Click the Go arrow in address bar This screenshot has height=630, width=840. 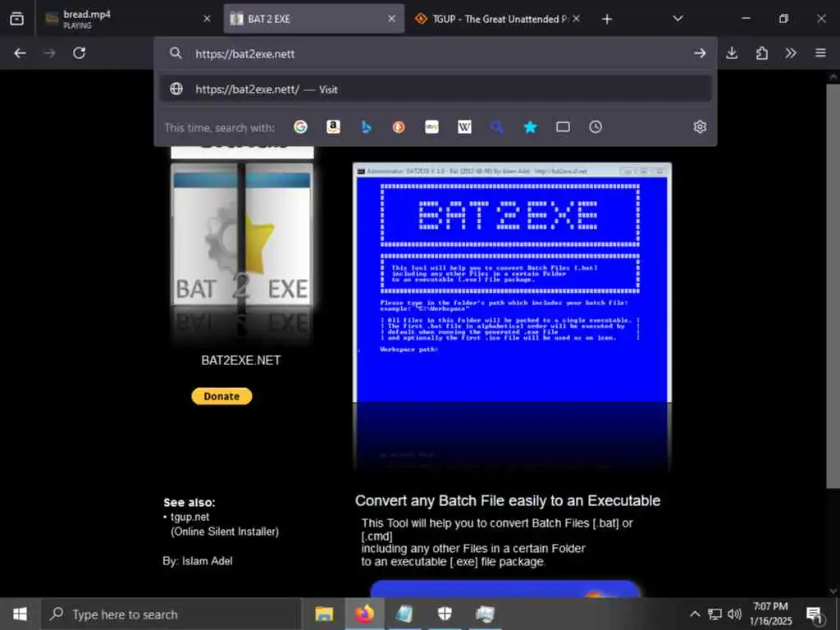(x=700, y=53)
